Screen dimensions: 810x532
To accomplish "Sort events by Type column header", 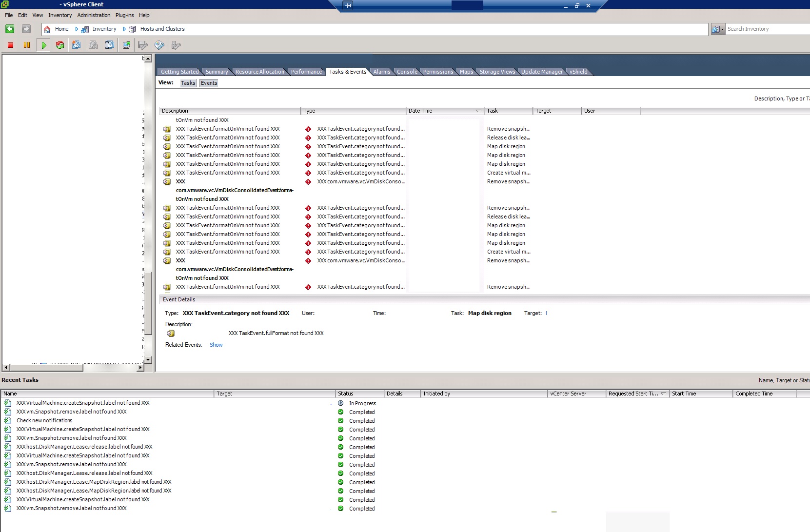I will pyautogui.click(x=353, y=111).
